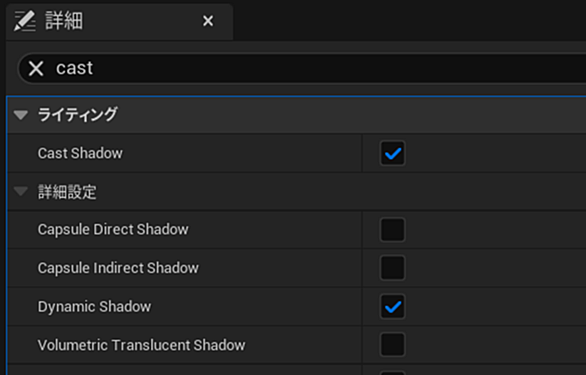The image size is (586, 375).
Task: Collapse the ライティング section arrow
Action: click(x=21, y=115)
